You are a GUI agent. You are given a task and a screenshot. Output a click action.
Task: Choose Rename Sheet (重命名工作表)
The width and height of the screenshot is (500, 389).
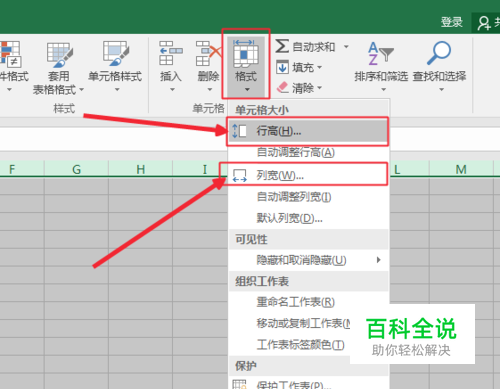pos(309,302)
